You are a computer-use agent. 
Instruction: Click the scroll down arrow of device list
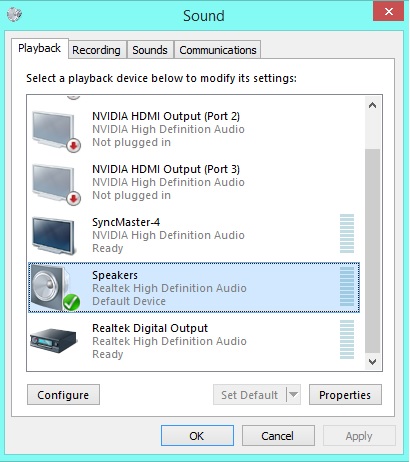[x=373, y=361]
